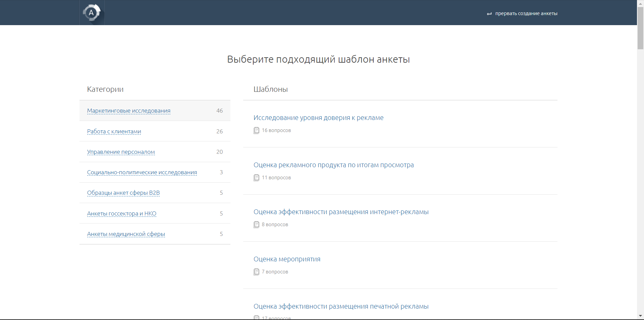644x320 pixels.
Task: Click question icon next to 11 вопросов
Action: click(x=257, y=178)
